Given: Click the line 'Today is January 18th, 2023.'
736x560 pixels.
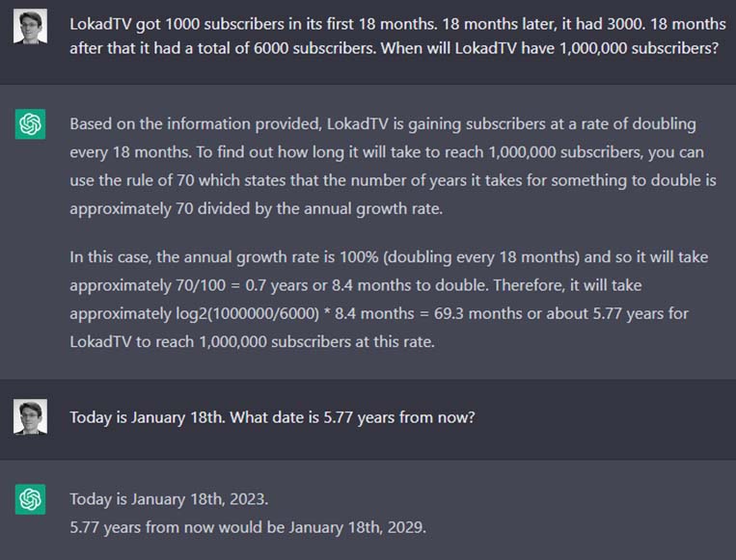Looking at the screenshot, I should (x=169, y=499).
